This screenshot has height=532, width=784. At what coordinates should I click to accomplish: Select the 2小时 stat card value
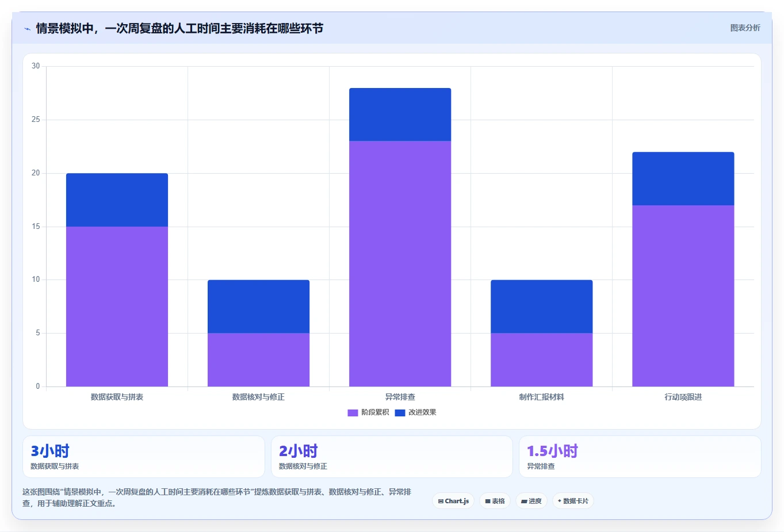pos(299,451)
